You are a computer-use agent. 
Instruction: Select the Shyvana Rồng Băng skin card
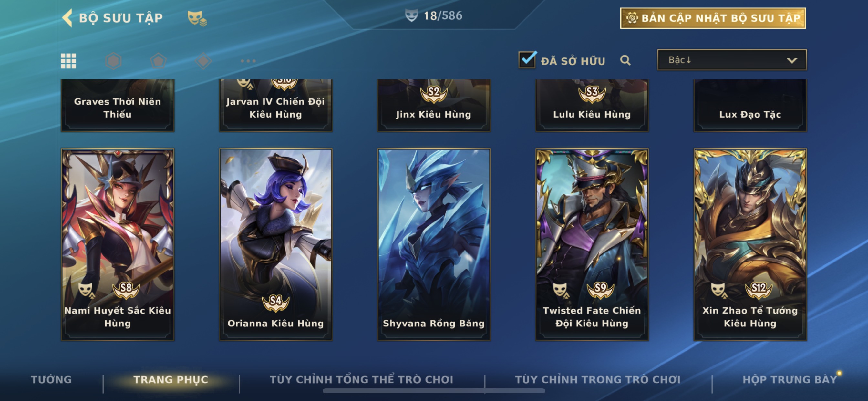434,245
